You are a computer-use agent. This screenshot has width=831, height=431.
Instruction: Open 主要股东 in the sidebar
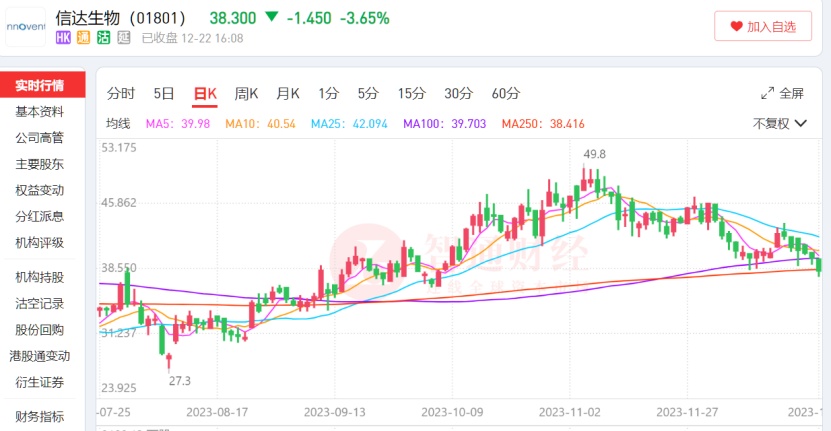pyautogui.click(x=40, y=164)
